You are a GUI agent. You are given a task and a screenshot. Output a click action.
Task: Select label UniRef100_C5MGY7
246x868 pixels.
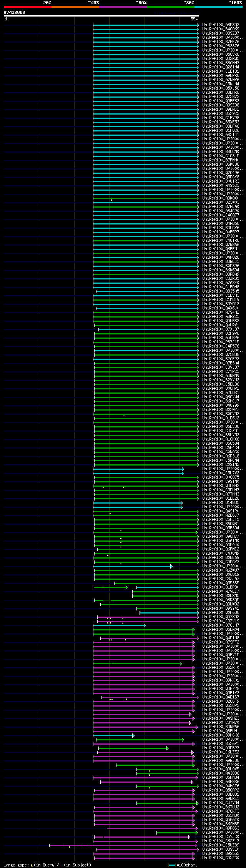(221, 562)
